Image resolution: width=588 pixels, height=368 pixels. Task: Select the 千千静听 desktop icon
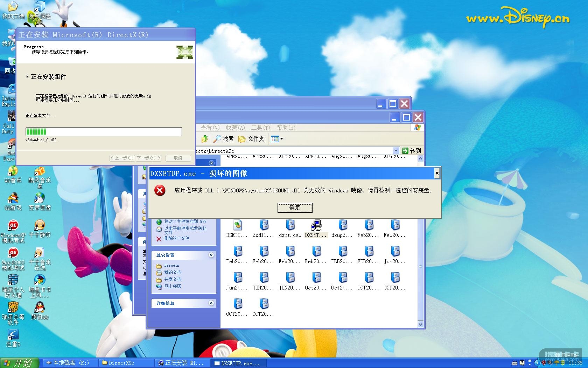point(40,229)
